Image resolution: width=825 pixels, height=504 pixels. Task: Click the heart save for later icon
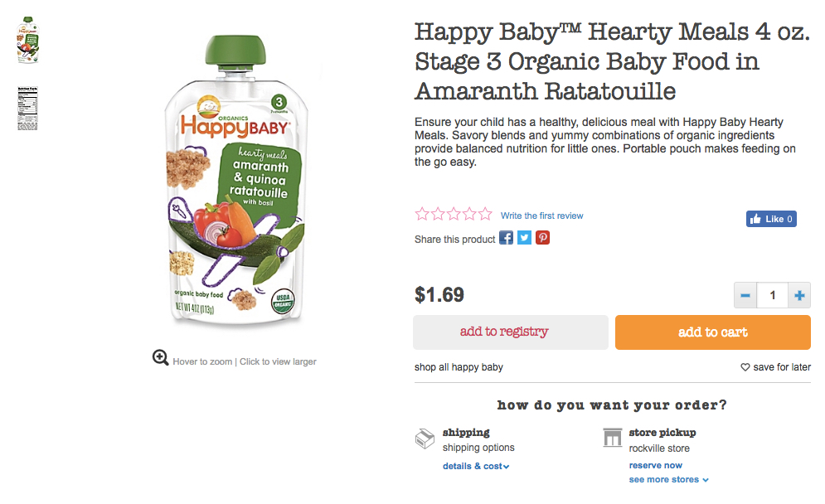[x=745, y=367]
